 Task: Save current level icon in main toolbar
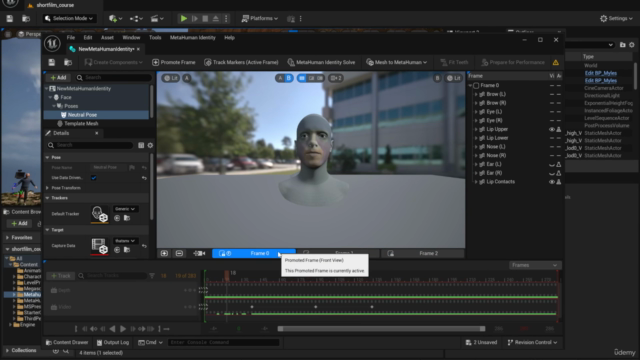click(x=9, y=18)
